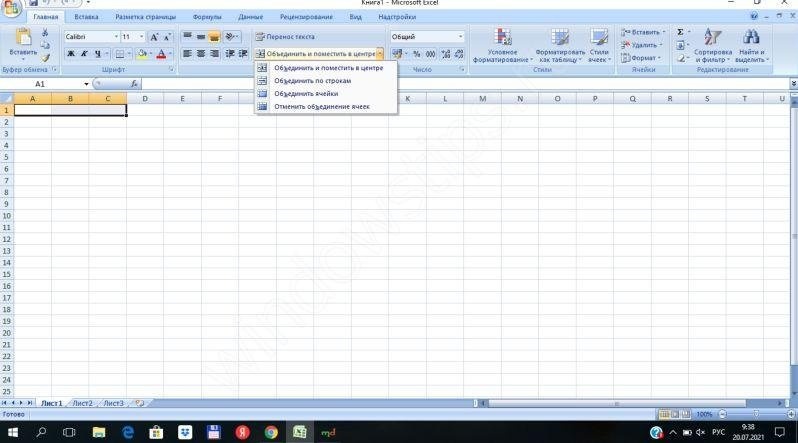
Task: Toggle align text left
Action: click(187, 53)
